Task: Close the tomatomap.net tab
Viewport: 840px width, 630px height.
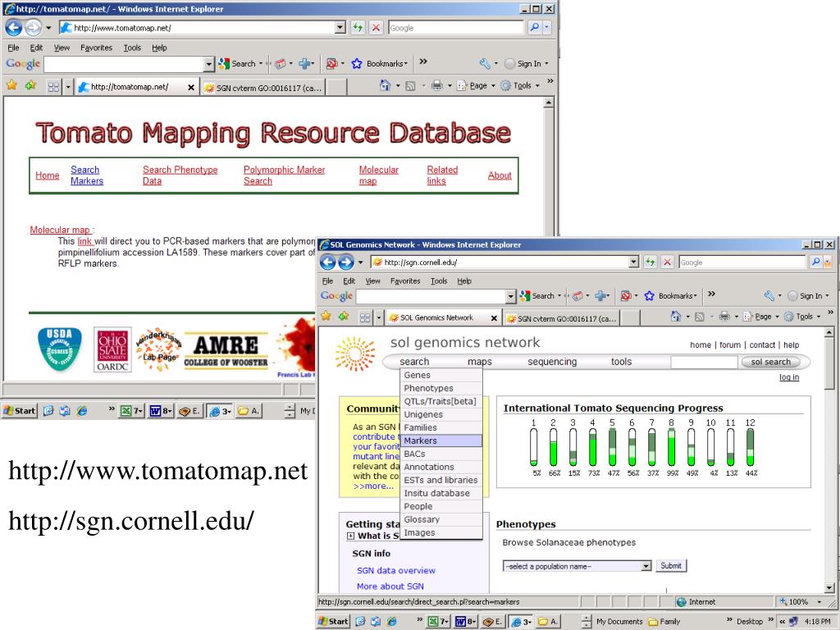Action: click(x=190, y=87)
